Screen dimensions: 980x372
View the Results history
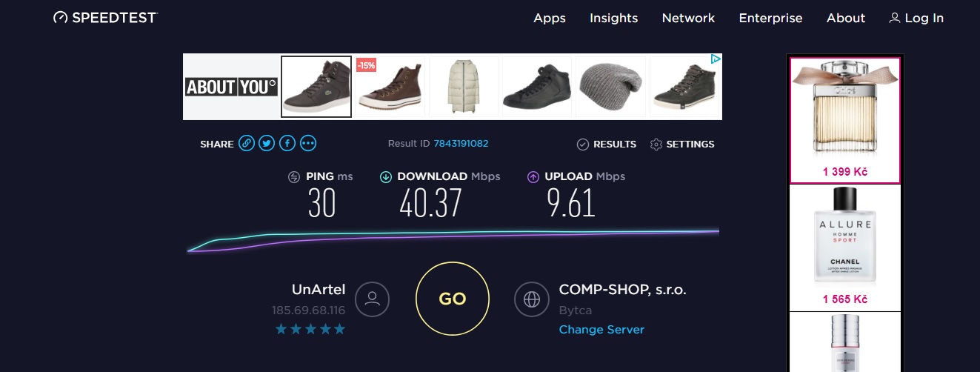(x=607, y=145)
